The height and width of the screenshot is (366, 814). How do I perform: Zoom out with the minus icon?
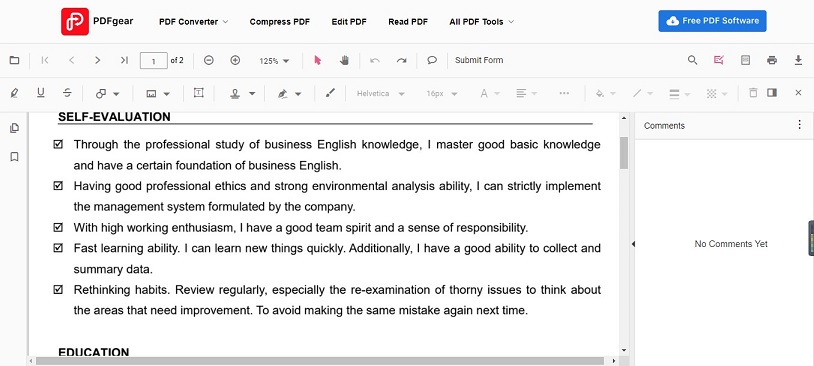click(209, 60)
